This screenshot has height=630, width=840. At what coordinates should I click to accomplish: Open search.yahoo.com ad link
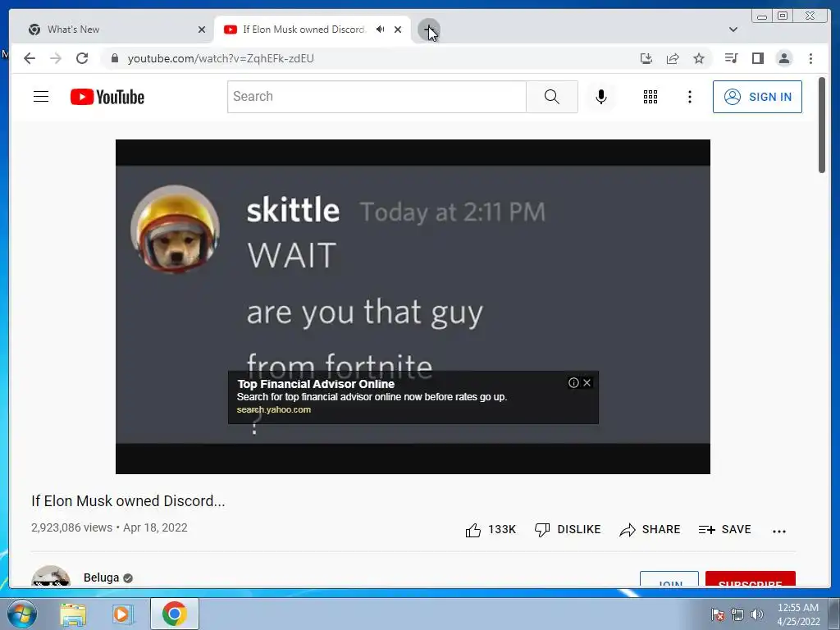pos(274,410)
